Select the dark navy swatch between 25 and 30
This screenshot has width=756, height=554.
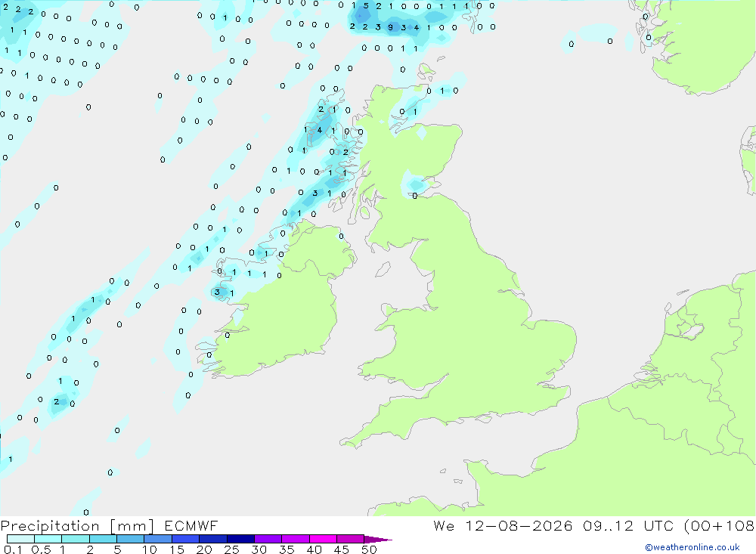[240, 539]
